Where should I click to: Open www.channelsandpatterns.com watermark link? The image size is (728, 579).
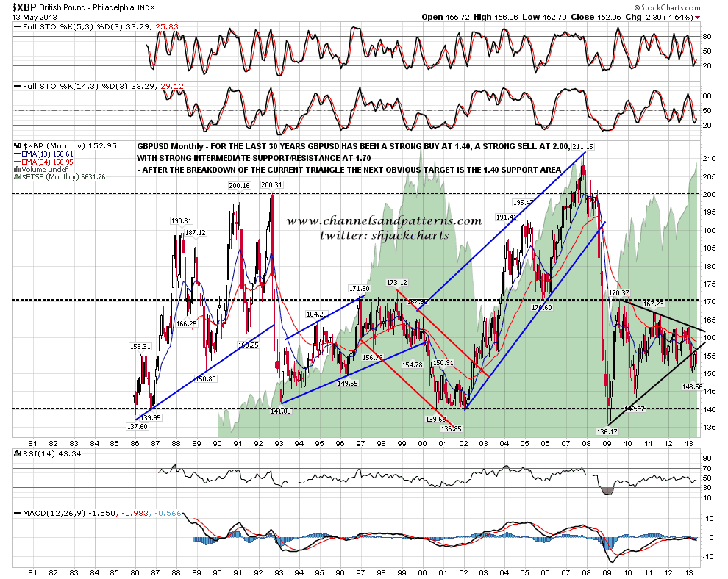383,220
